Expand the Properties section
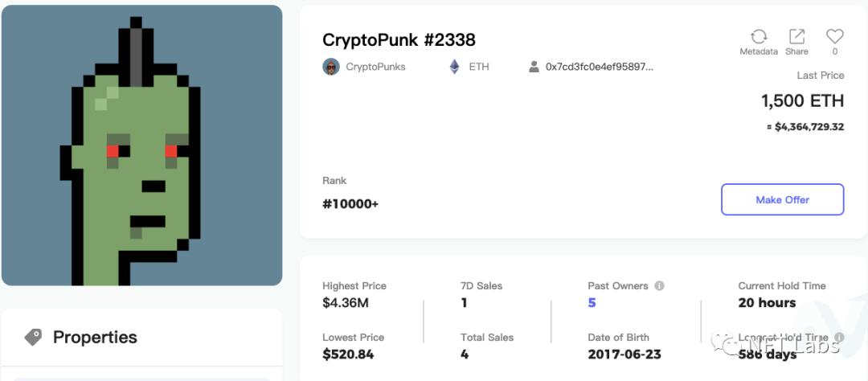 click(95, 337)
